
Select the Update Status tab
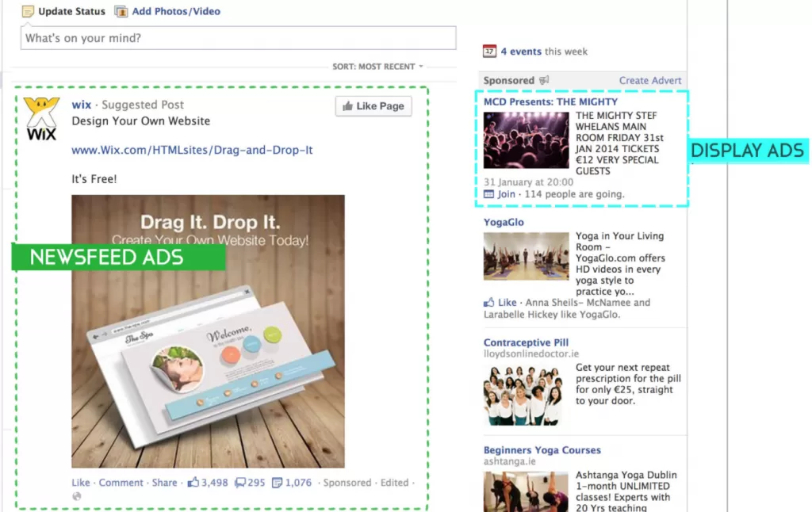click(70, 11)
